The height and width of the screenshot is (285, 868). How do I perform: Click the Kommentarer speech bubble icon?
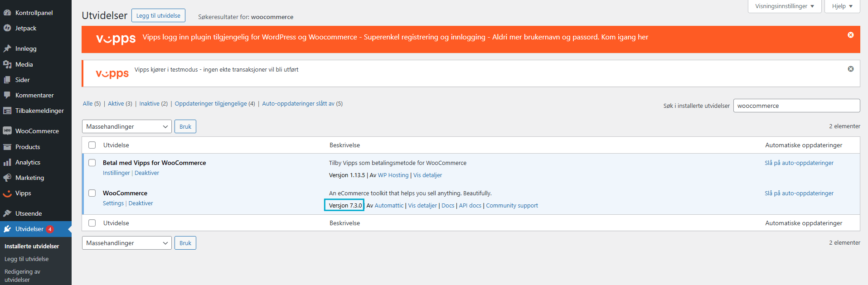coord(7,95)
